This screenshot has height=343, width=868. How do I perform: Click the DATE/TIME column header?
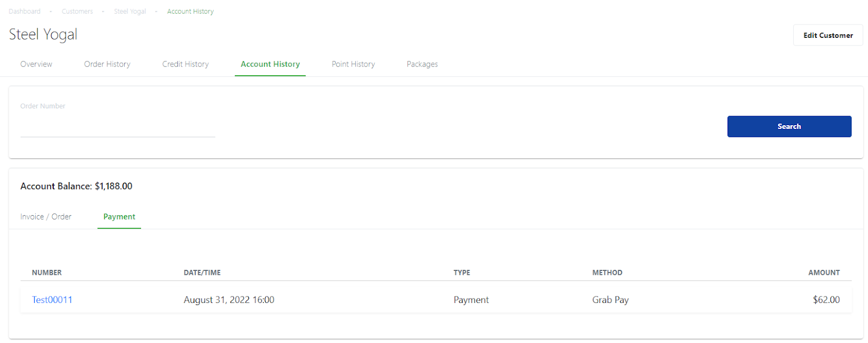pos(202,273)
